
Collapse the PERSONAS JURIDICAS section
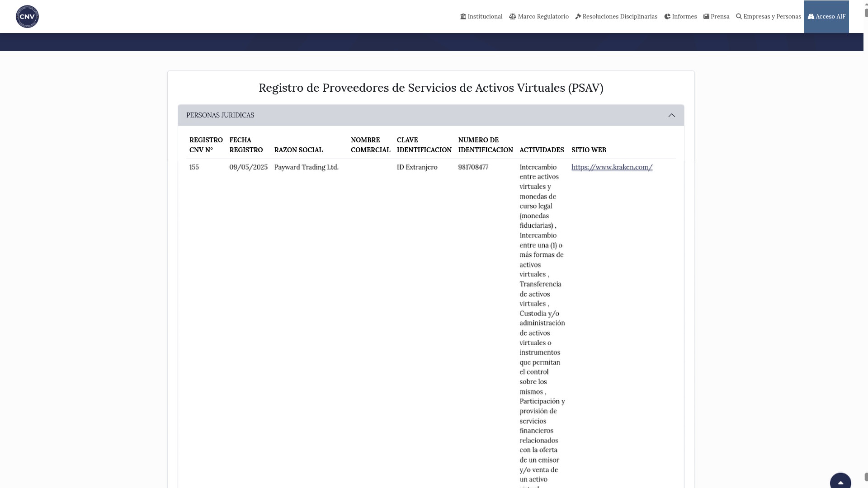672,115
